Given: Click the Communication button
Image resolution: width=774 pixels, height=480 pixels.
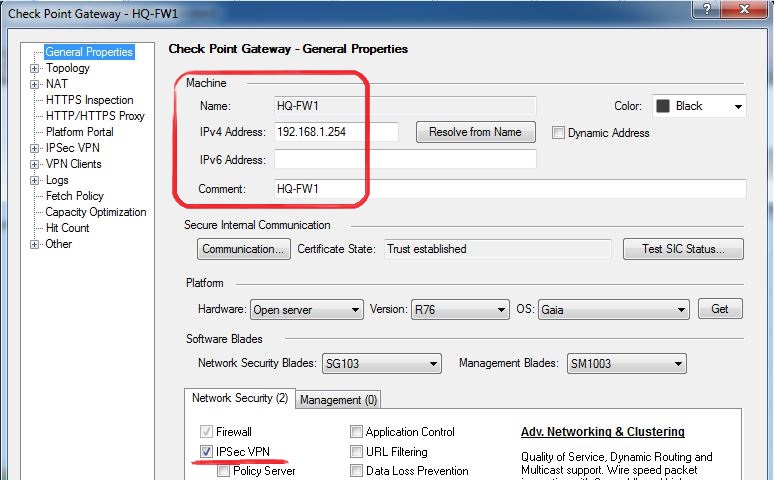Looking at the screenshot, I should [x=244, y=249].
